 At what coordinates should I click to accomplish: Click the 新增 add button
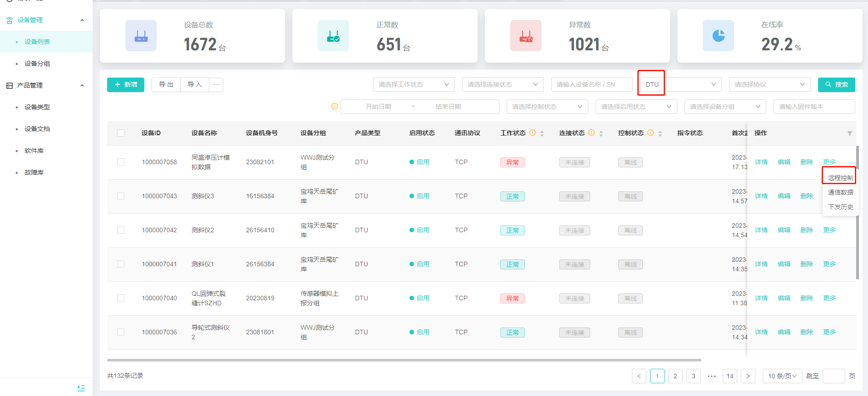tap(126, 85)
